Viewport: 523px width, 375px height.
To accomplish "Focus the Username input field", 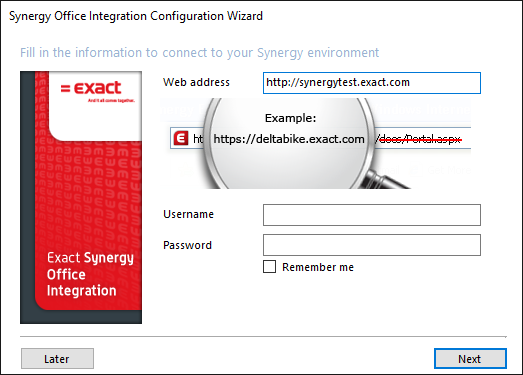I will pos(372,215).
